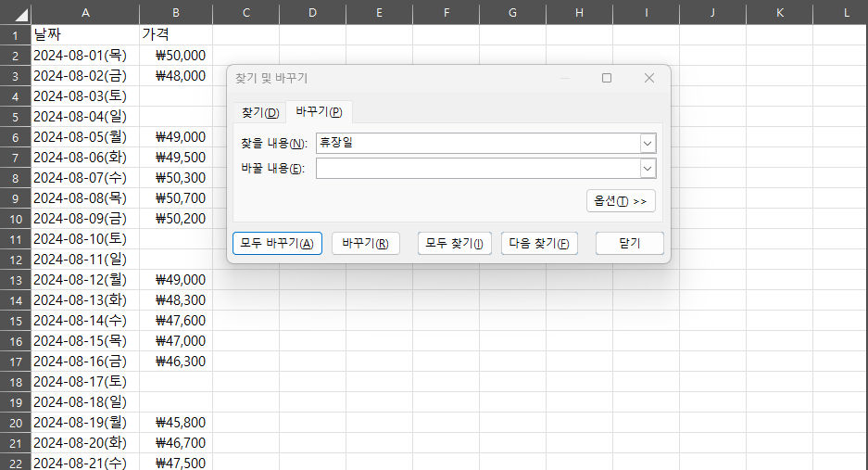This screenshot has width=868, height=470.
Task: Click the 다음 찾기(F) button
Action: coord(539,243)
